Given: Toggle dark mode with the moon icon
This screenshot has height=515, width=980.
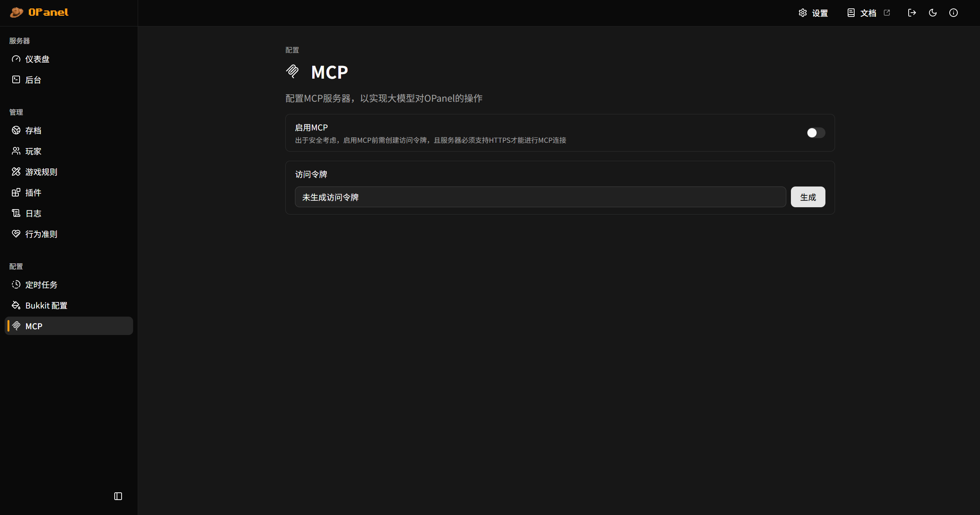Looking at the screenshot, I should pos(932,13).
